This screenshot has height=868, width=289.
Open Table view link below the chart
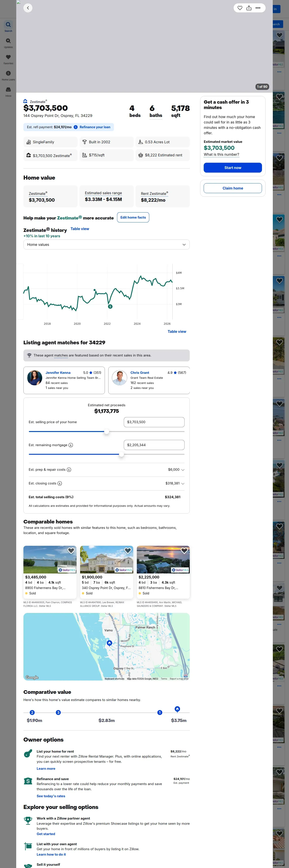tap(177, 331)
